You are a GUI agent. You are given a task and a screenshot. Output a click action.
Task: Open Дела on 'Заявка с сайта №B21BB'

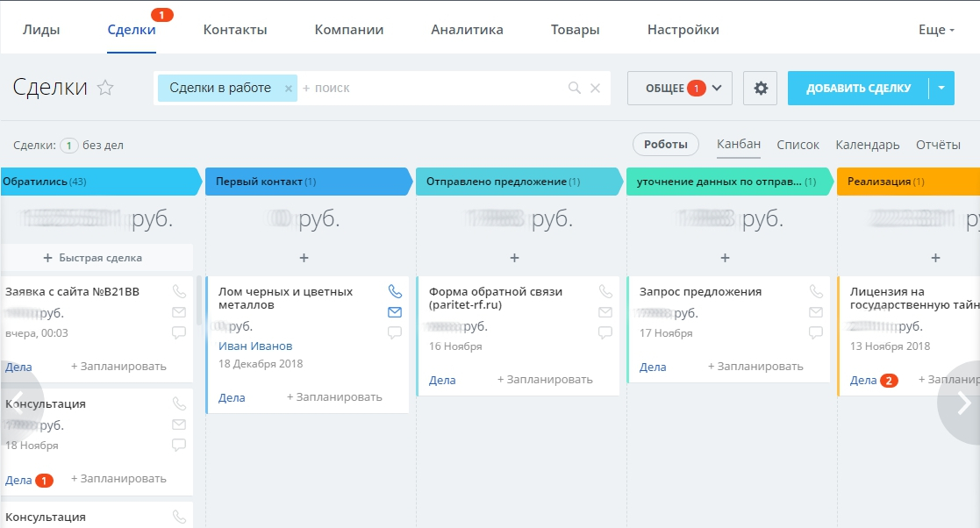click(18, 367)
